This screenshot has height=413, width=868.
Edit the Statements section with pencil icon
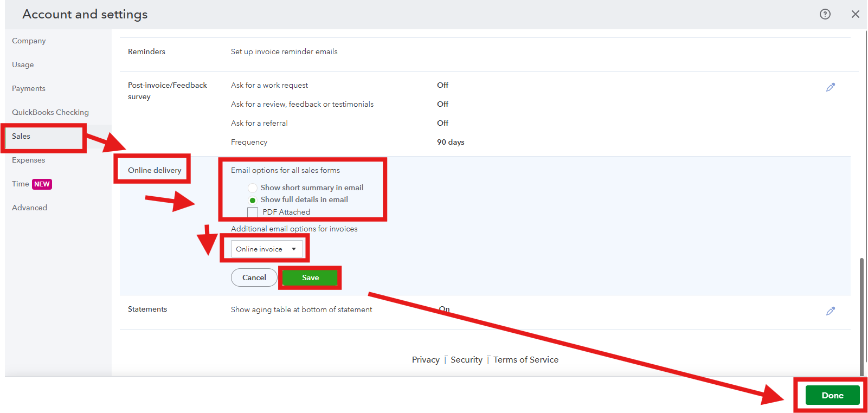pyautogui.click(x=830, y=311)
